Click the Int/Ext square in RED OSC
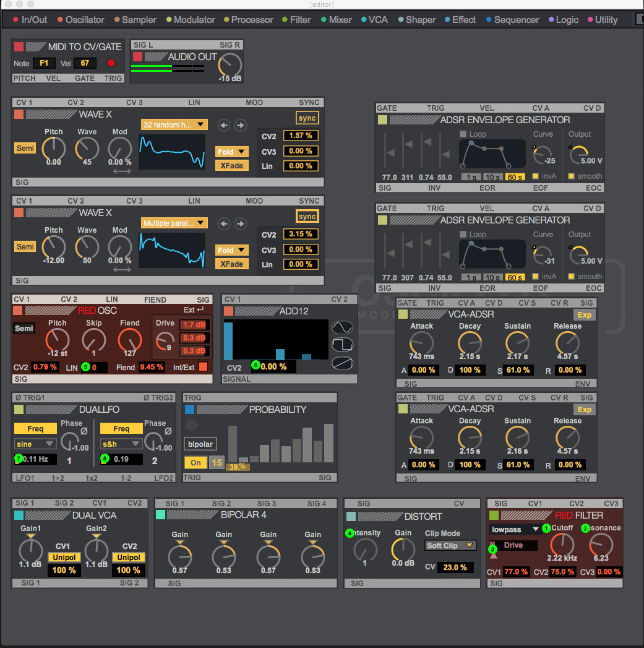The width and height of the screenshot is (644, 648). (203, 367)
